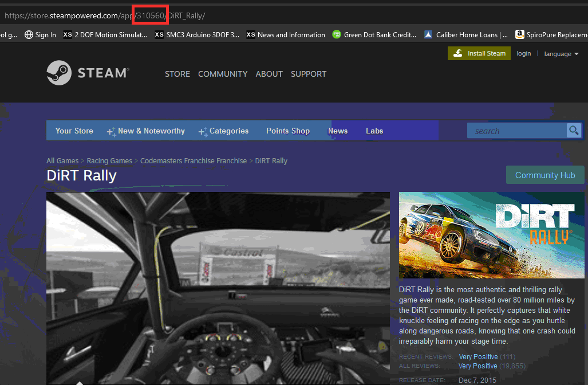Viewport: 588px width, 385px height.
Task: Click the All Games breadcrumb link
Action: (x=62, y=160)
